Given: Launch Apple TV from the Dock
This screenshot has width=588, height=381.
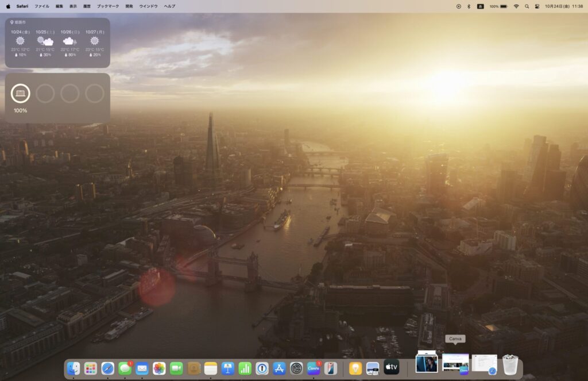Looking at the screenshot, I should [x=392, y=368].
